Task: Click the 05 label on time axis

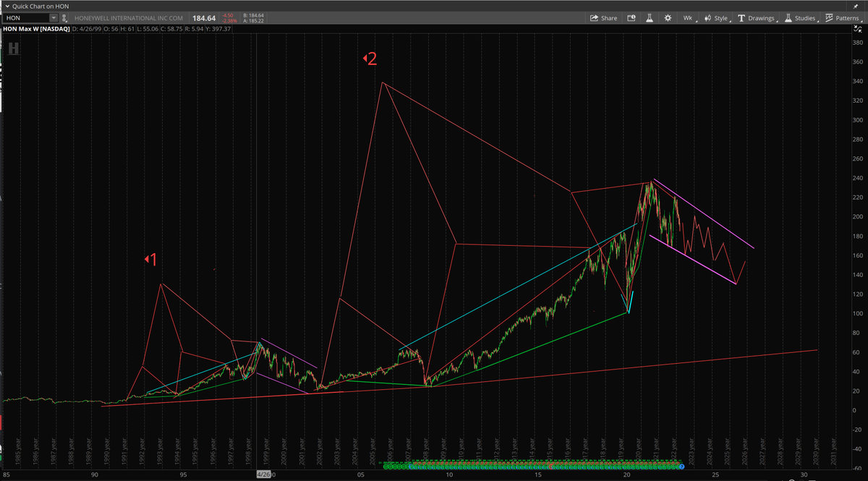Action: (360, 474)
